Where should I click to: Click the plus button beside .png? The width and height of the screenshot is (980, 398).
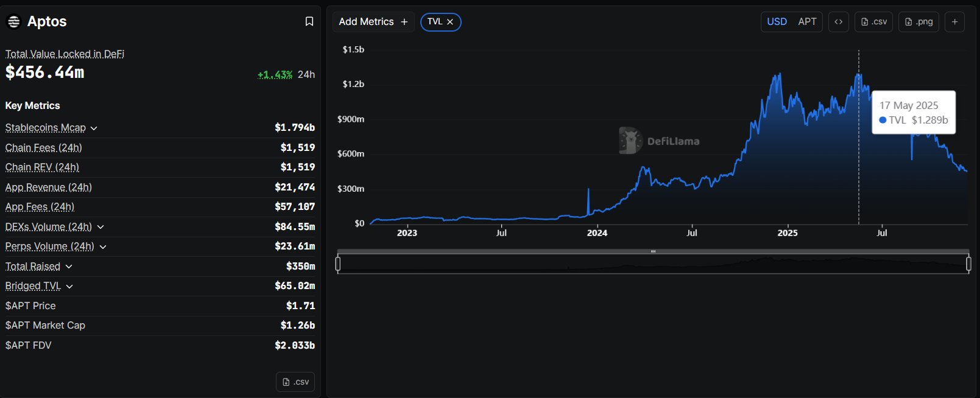[954, 22]
